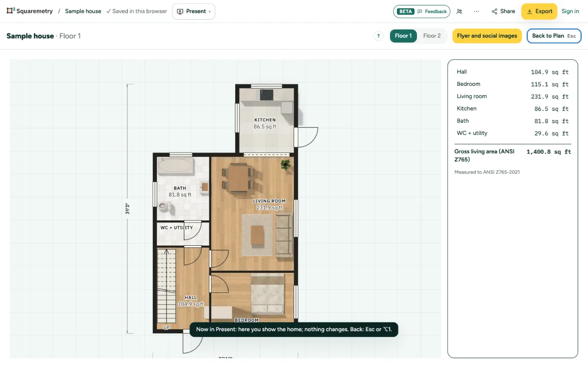Switch to Floor 2 tab
Image resolution: width=588 pixels, height=368 pixels.
(x=432, y=36)
